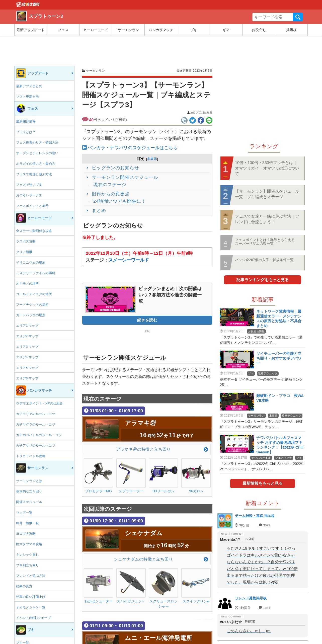
Task: Open the 最新アップデート nav tab
Action: coord(31,30)
